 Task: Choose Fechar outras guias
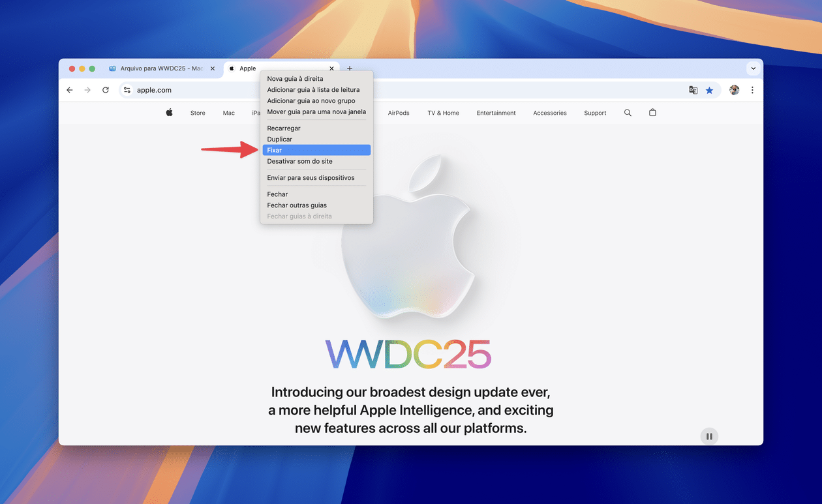coord(316,205)
